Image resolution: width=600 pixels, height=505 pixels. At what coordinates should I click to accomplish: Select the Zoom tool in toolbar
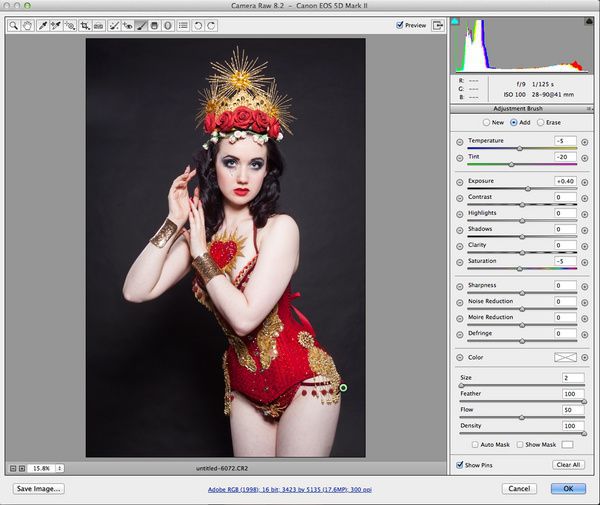click(x=13, y=25)
